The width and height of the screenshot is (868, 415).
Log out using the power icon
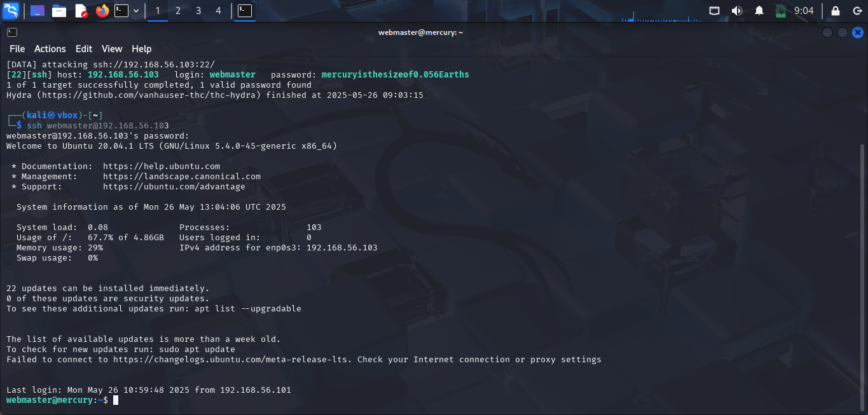pos(857,11)
